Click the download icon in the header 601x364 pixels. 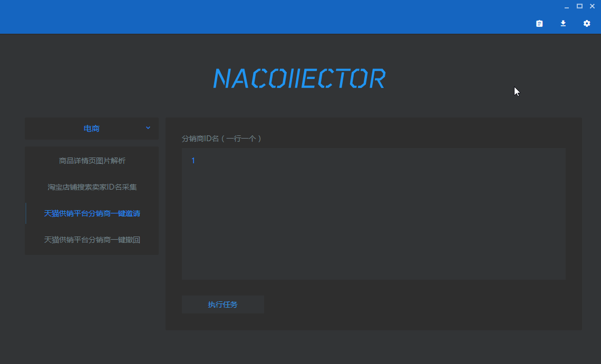[x=563, y=23]
